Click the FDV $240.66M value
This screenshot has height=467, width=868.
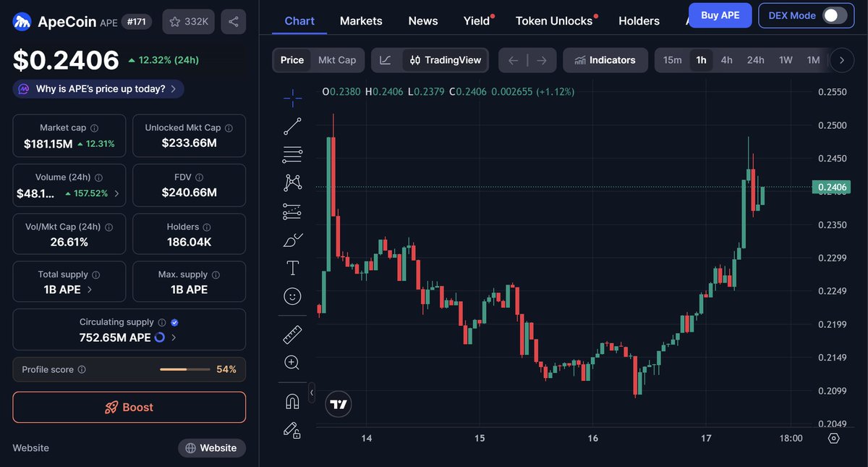[189, 193]
